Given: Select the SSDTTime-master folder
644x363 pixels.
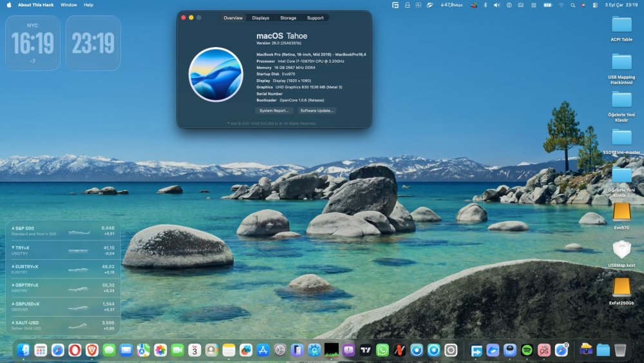Looking at the screenshot, I should click(x=621, y=141).
